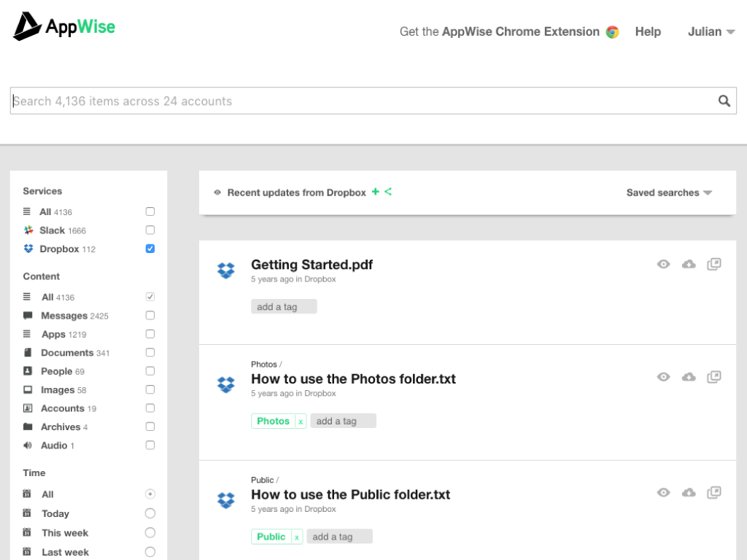Remove the Photos tag using x
747x560 pixels.
coord(300,421)
